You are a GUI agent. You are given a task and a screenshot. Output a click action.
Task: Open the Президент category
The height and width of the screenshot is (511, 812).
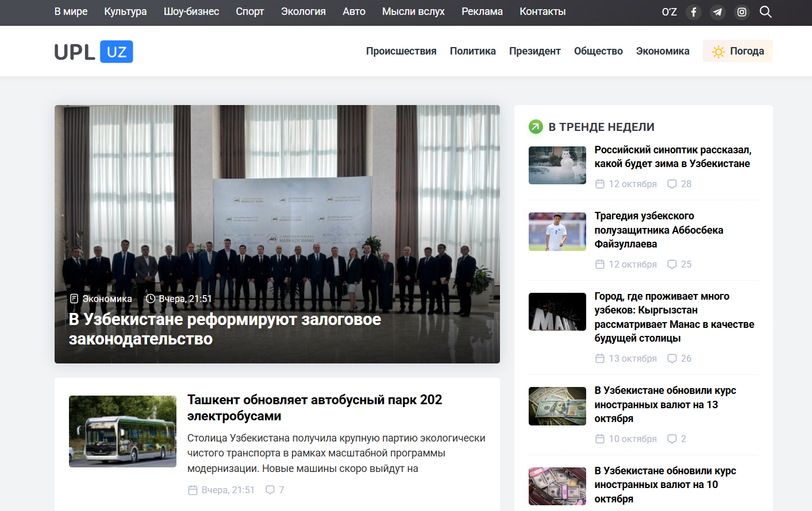[x=534, y=51]
